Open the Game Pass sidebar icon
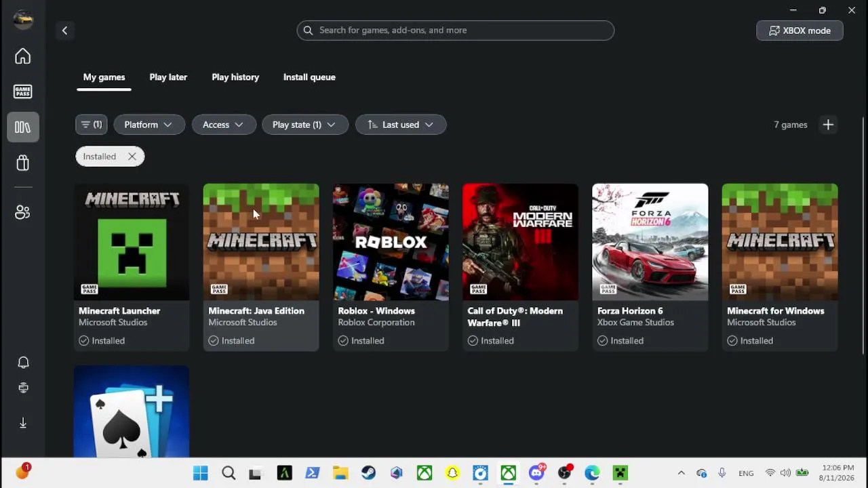Screen dimensions: 868x488 [x=23, y=91]
